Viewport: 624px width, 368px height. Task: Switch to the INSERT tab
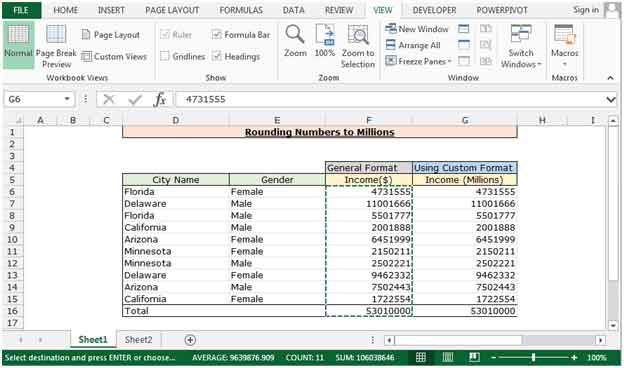tap(111, 10)
